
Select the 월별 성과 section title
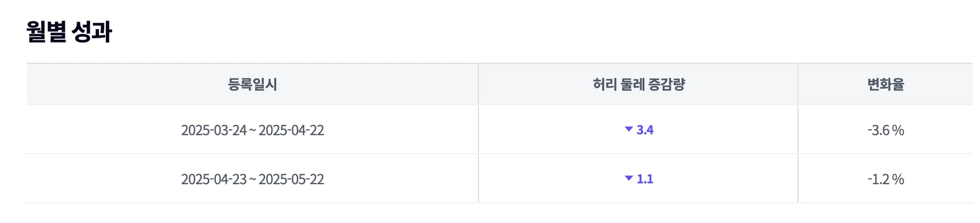[x=69, y=32]
